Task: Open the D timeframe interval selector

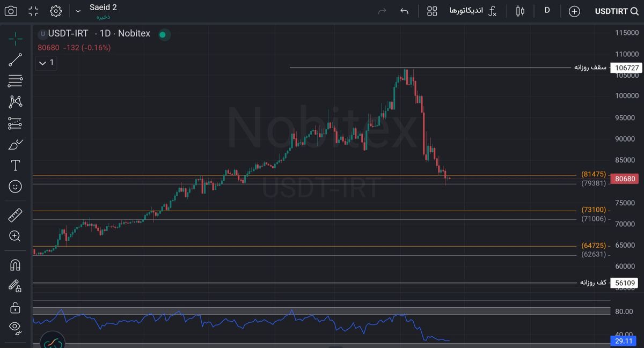Action: click(x=547, y=10)
